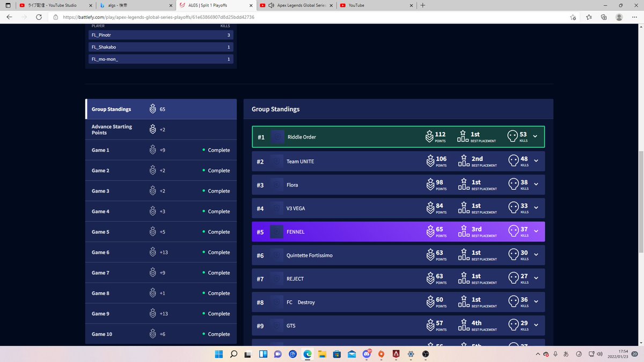644x362 pixels.
Task: Expand V3 VEGA row chevron
Action: pyautogui.click(x=536, y=208)
